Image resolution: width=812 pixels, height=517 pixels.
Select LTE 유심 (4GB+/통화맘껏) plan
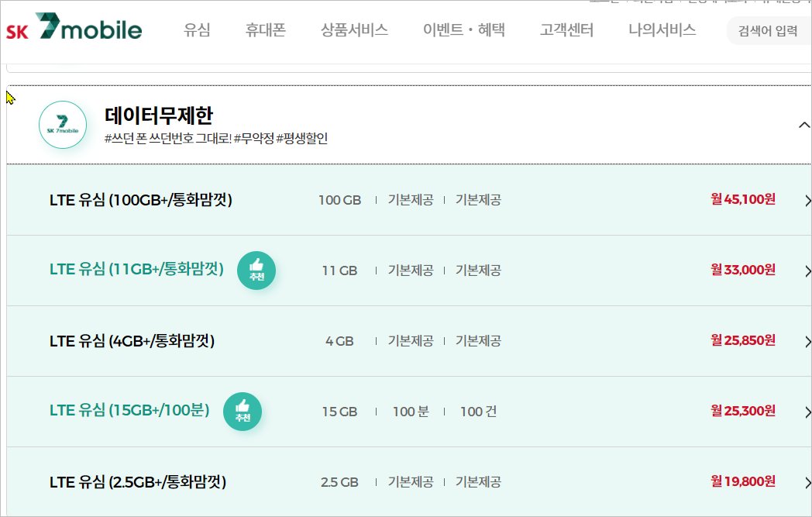click(132, 341)
